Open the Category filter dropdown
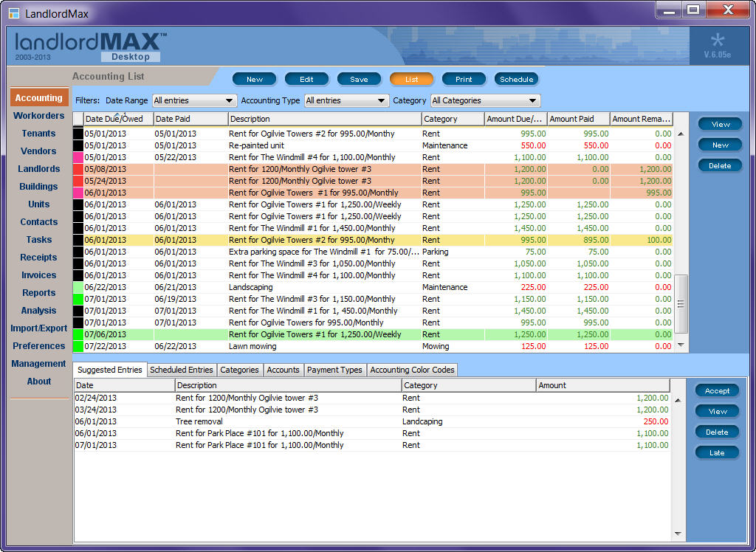Viewport: 756px width, 552px height. [485, 100]
